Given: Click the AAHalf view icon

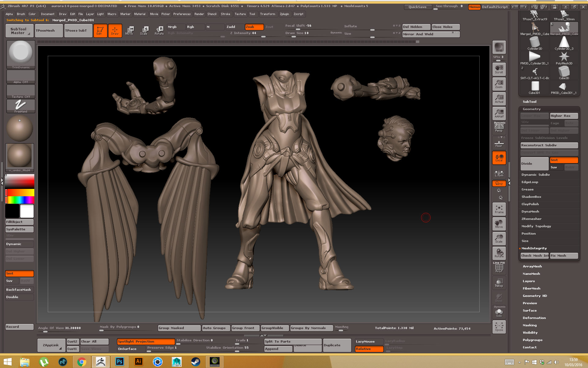Looking at the screenshot, I should [499, 113].
